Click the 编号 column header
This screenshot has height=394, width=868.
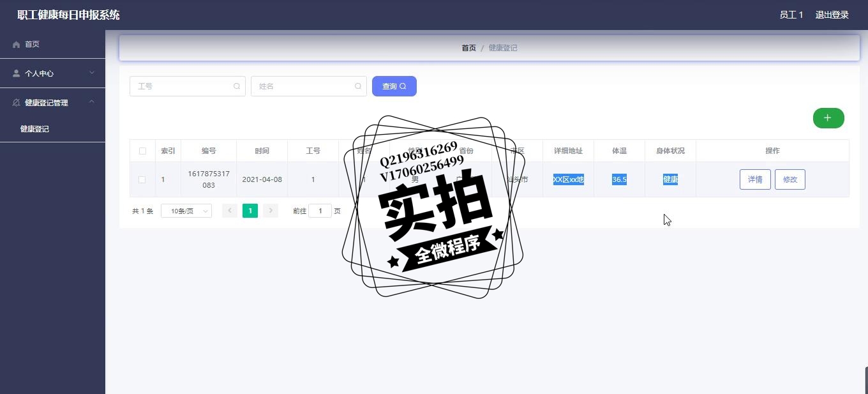pos(209,151)
